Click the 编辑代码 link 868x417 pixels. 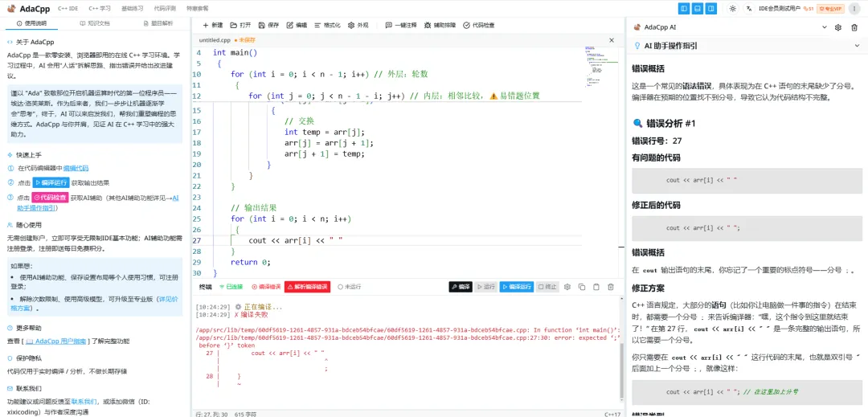click(x=76, y=168)
